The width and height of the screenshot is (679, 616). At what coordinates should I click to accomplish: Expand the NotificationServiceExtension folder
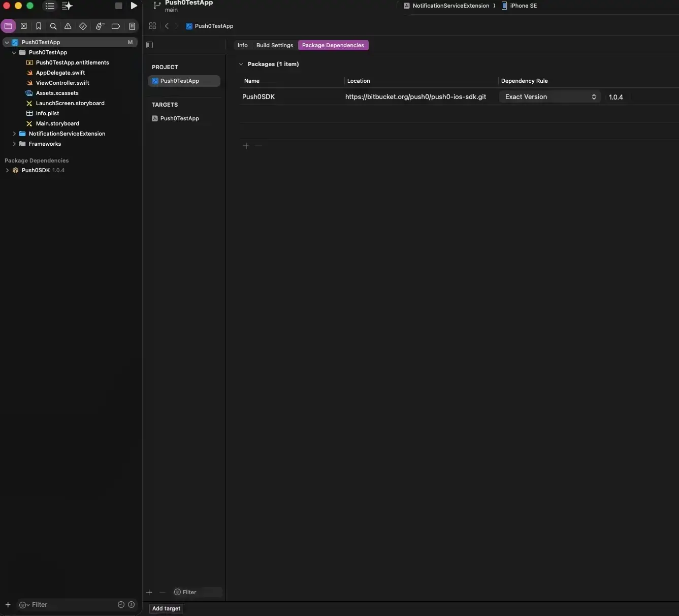(14, 134)
